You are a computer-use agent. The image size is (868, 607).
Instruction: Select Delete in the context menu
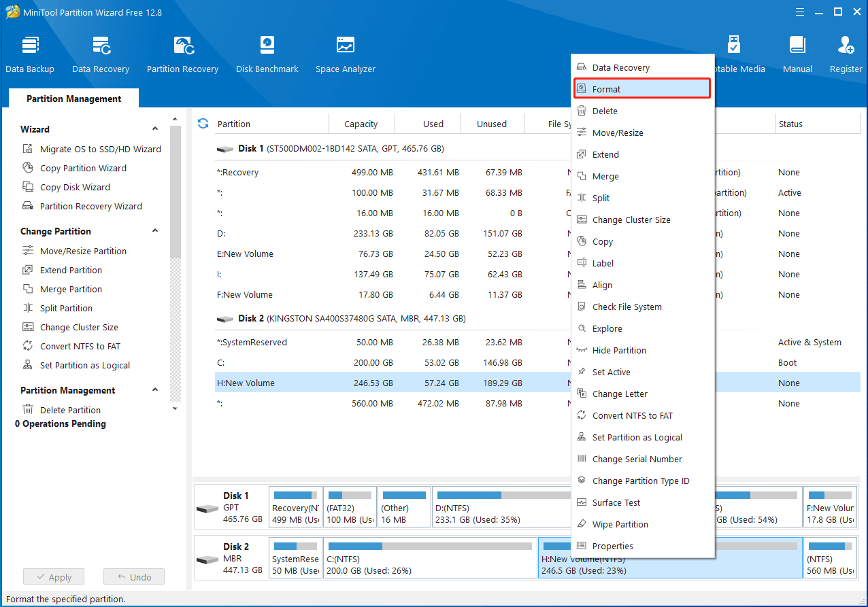tap(642, 111)
